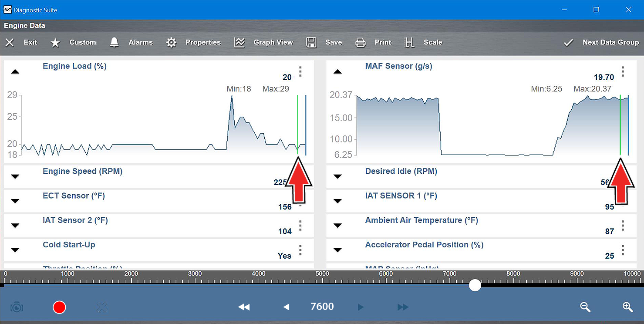Click the zoom out magnifier icon

tap(585, 307)
